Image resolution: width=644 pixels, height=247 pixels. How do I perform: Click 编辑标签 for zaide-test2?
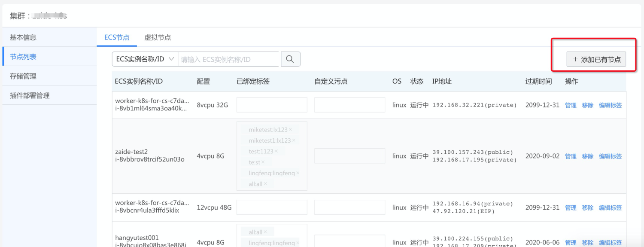pos(611,156)
